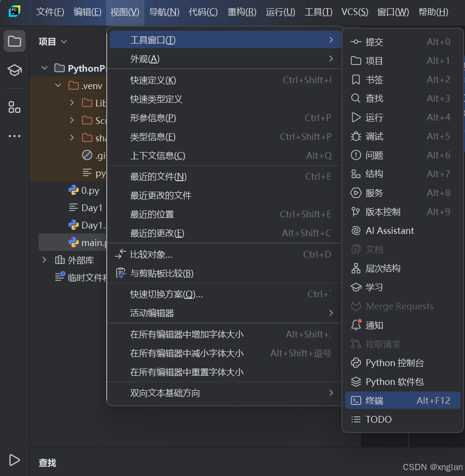Click the Python console icon

pos(356,363)
